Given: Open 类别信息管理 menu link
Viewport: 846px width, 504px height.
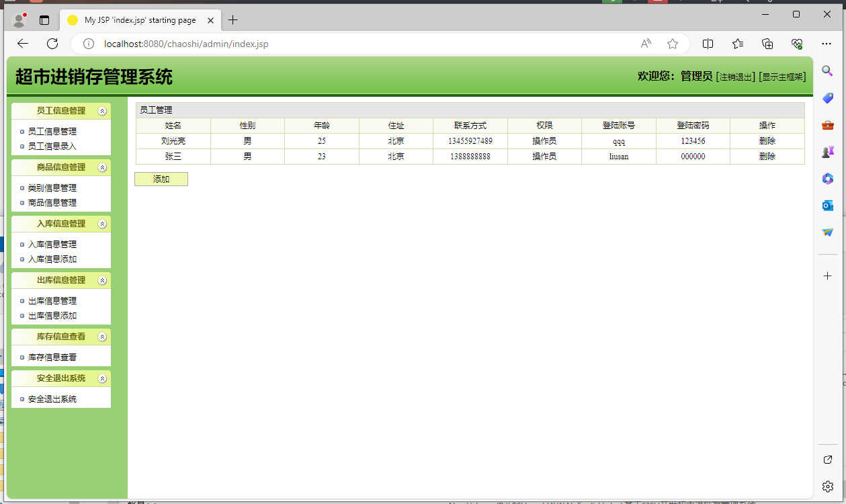Looking at the screenshot, I should point(52,188).
